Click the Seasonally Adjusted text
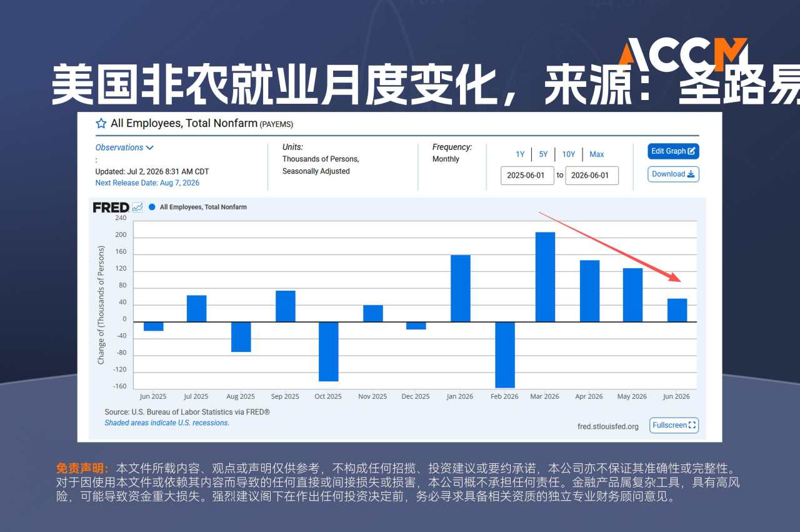This screenshot has height=532, width=800. tap(316, 171)
